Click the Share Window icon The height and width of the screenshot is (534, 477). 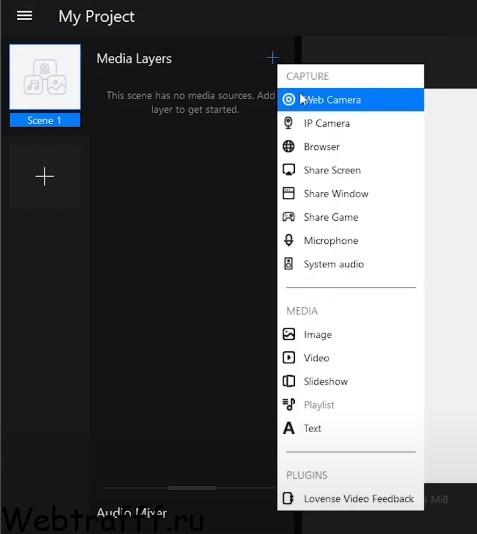[289, 193]
